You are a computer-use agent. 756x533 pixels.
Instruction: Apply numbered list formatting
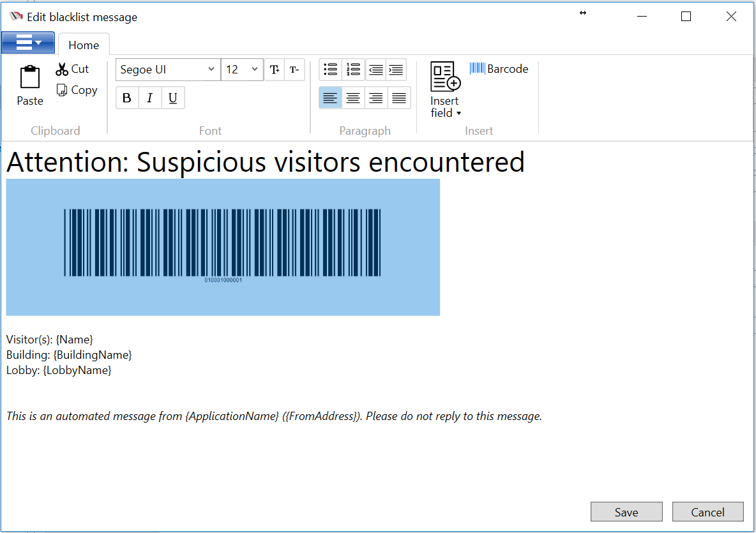(x=353, y=70)
